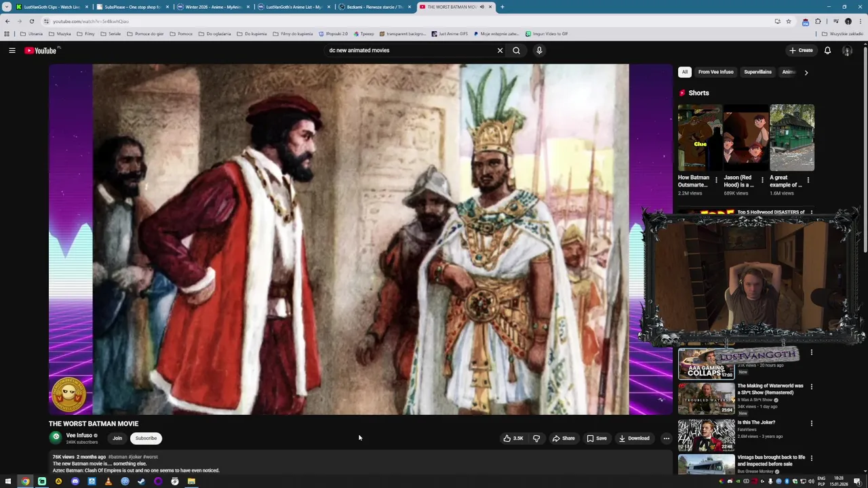868x488 pixels.
Task: Open the Ubrania bookmark folder
Action: click(31, 34)
